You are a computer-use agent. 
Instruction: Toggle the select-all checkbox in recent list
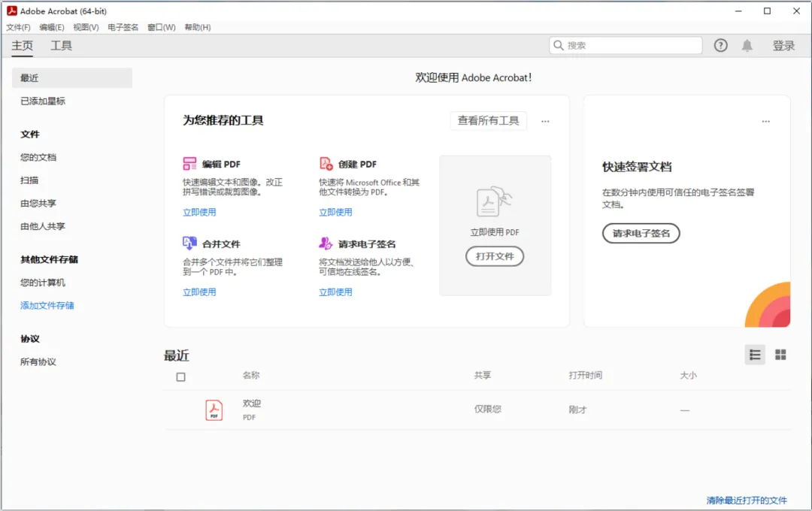[180, 377]
